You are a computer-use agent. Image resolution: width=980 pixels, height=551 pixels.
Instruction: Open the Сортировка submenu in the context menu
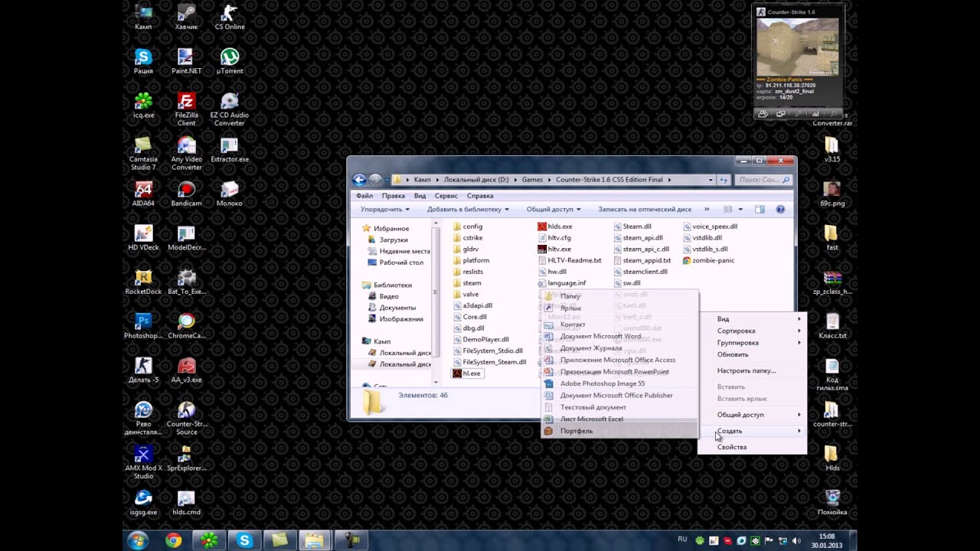(x=752, y=331)
